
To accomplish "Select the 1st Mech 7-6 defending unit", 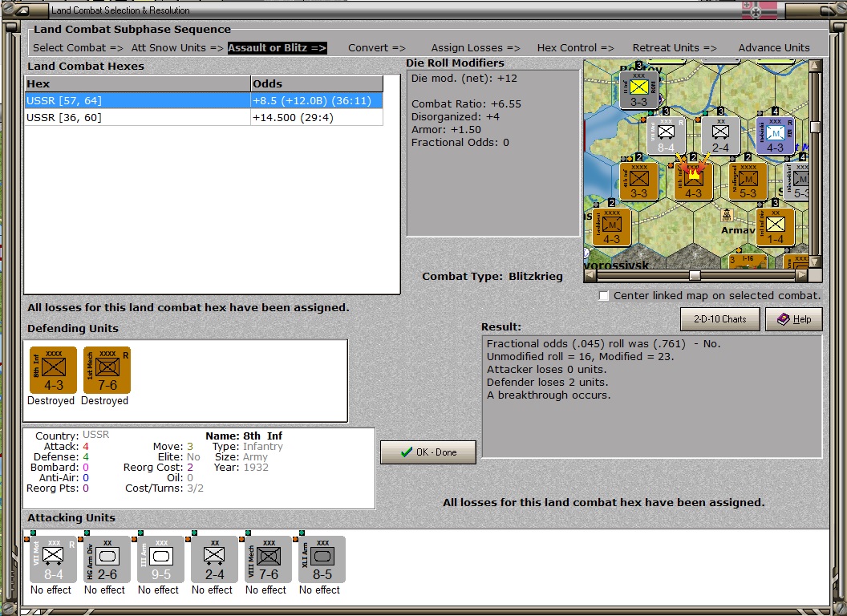I will coord(107,370).
